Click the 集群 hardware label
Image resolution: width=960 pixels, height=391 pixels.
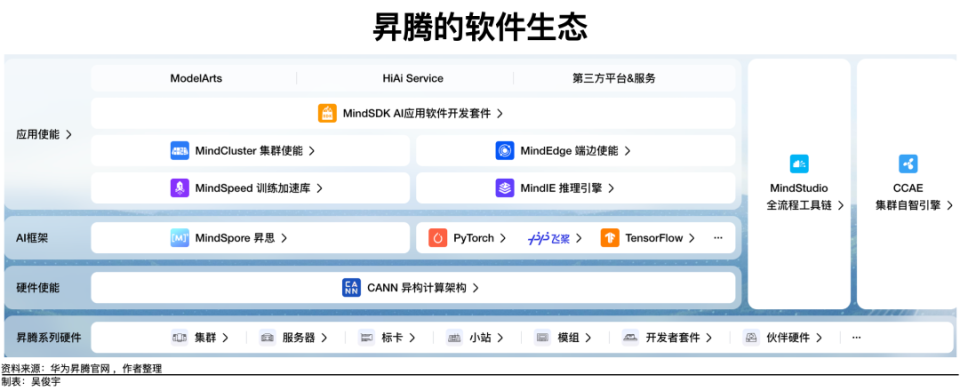coord(205,337)
